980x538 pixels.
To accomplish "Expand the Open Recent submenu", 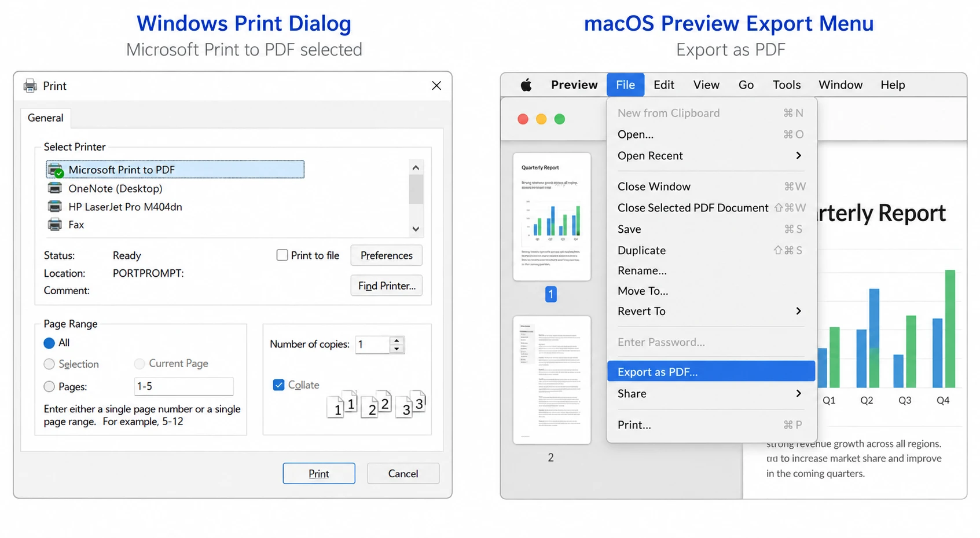I will [x=799, y=155].
